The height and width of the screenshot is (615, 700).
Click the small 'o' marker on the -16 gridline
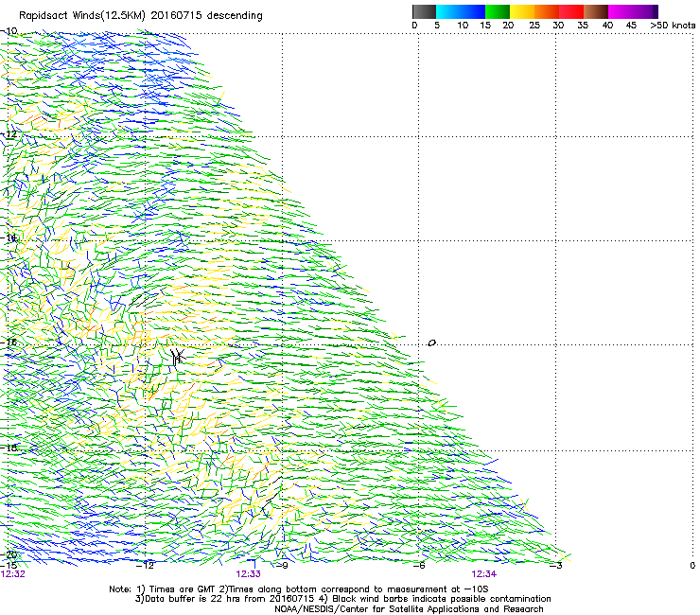[x=431, y=343]
